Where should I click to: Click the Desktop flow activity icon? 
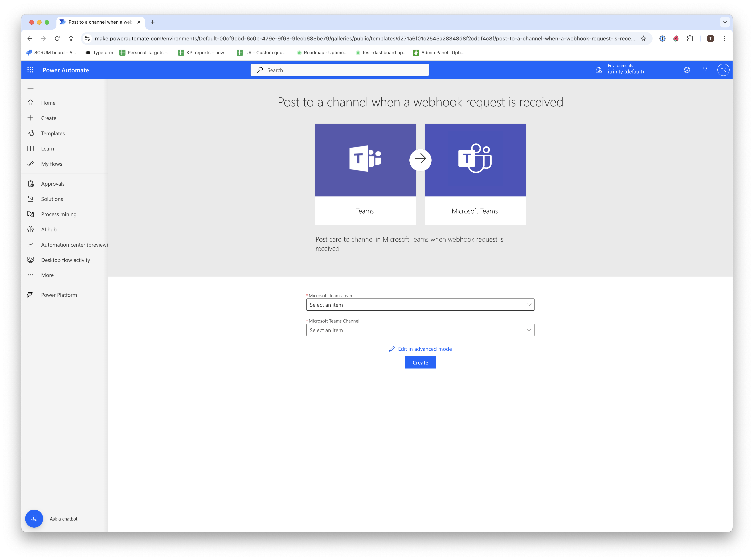tap(31, 260)
